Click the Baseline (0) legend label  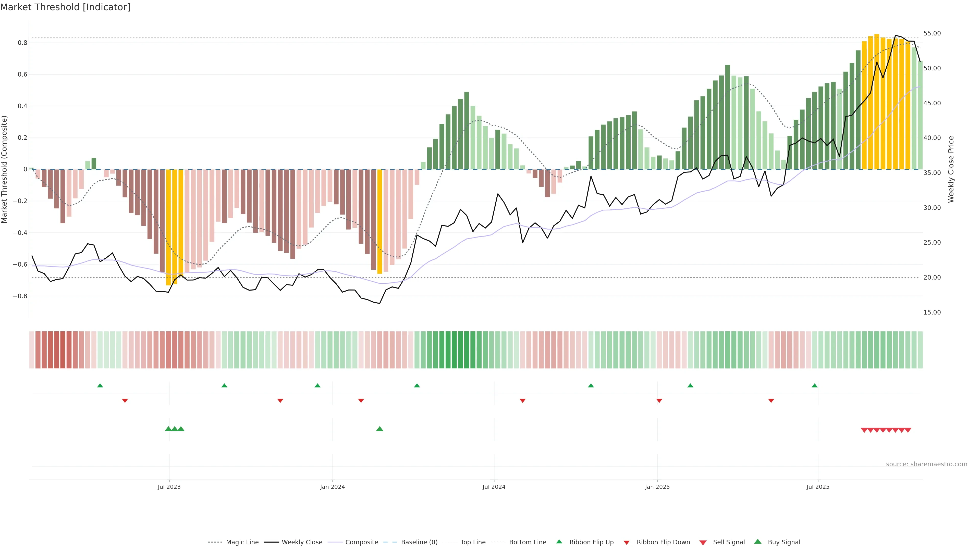(419, 542)
